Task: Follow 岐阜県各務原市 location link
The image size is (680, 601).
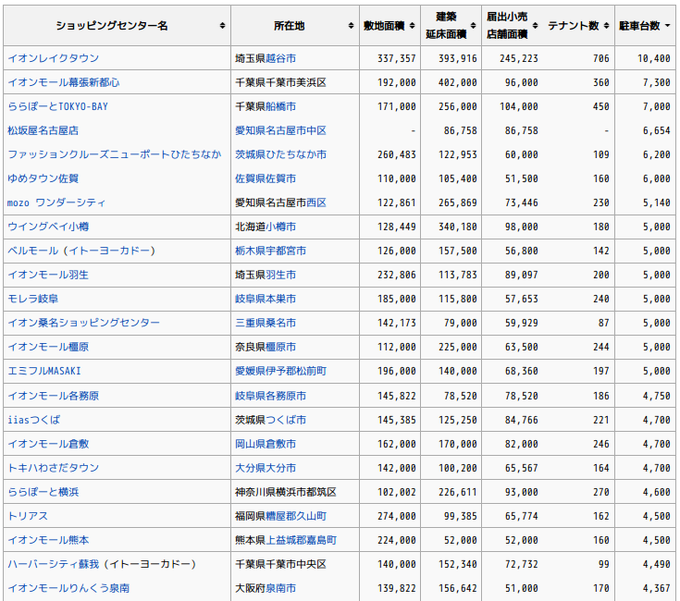Action: (x=271, y=396)
